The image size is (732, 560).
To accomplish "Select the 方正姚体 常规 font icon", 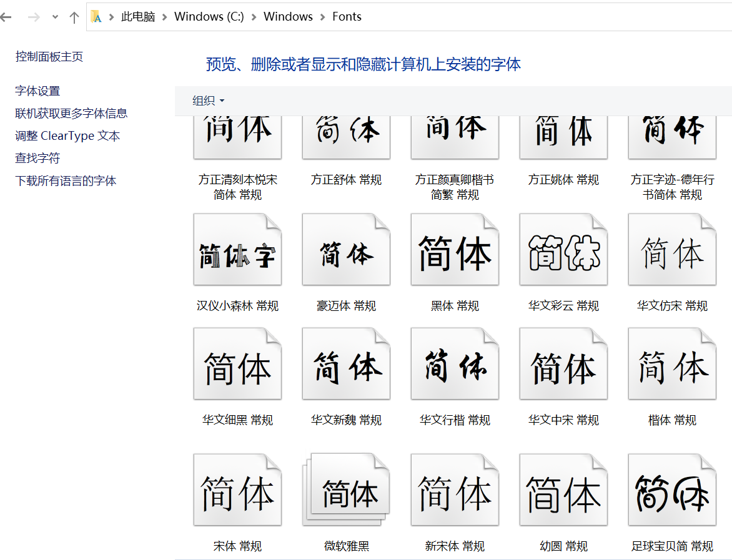I will tap(563, 137).
